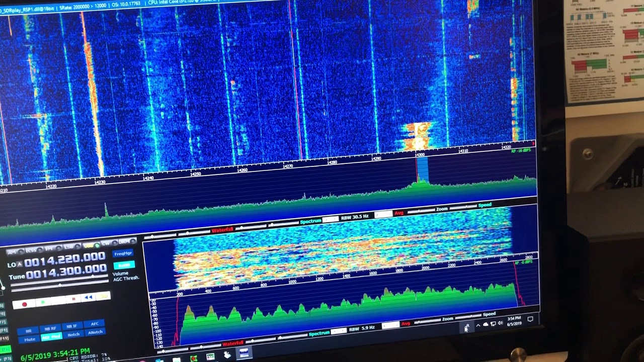Toggle the NB RF noise blanker
The height and width of the screenshot is (362, 644).
[50, 328]
